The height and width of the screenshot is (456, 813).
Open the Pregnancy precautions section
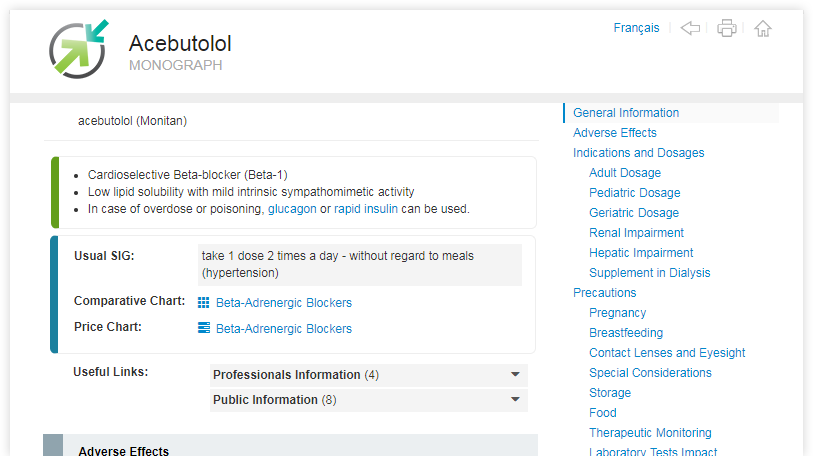click(618, 313)
